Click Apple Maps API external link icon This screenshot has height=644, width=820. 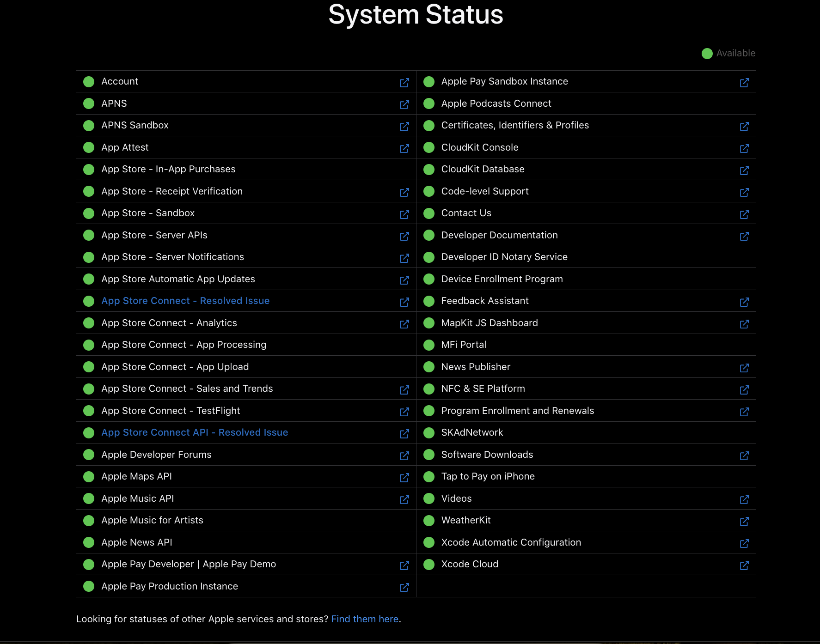click(404, 477)
